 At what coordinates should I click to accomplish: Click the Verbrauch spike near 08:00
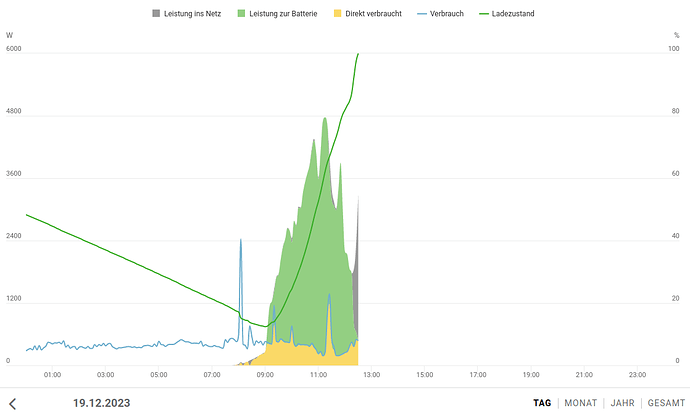(x=241, y=281)
